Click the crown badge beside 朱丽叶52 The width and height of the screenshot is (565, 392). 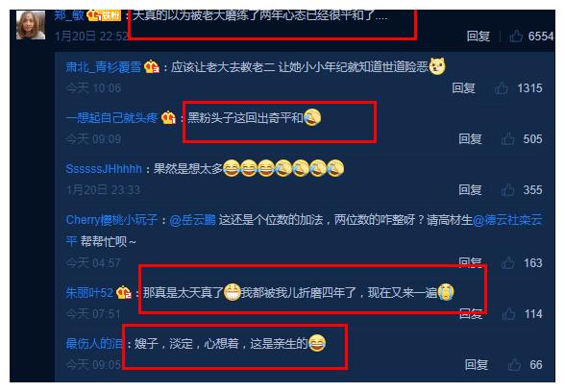pos(123,292)
